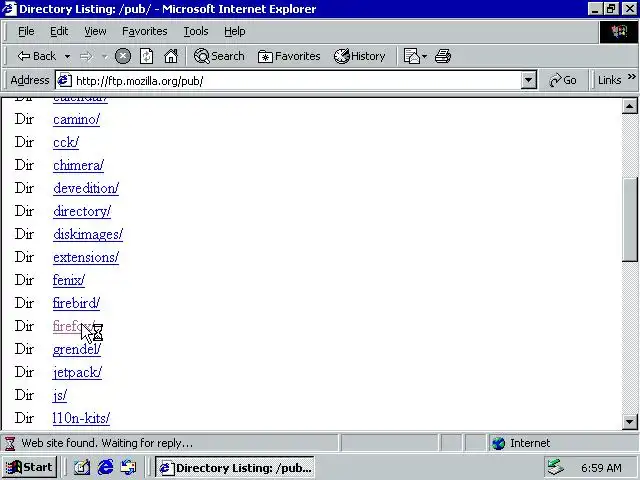640x480 pixels.
Task: Select the Directory Listing taskbar button
Action: (235, 467)
